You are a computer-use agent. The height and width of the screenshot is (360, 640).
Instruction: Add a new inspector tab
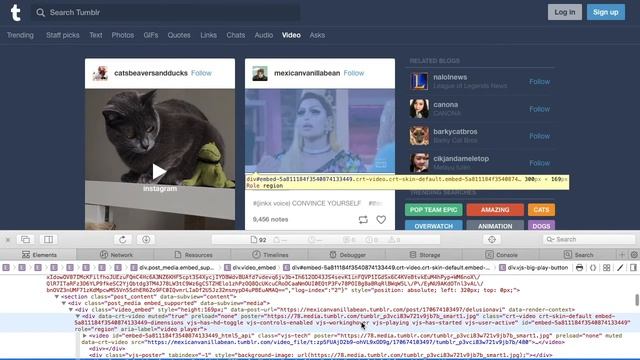coord(622,255)
